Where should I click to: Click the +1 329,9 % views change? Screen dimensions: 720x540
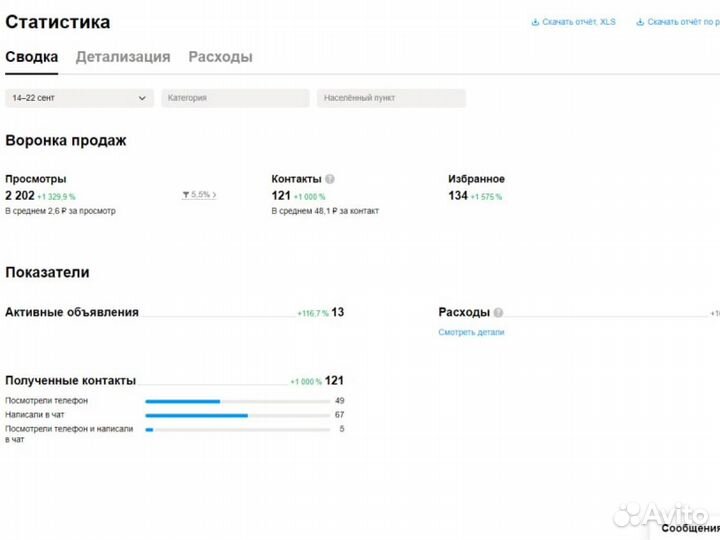(x=56, y=197)
